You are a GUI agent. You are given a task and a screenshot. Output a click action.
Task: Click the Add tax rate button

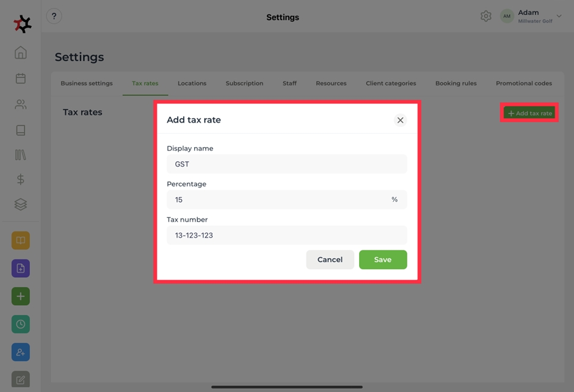click(x=529, y=113)
